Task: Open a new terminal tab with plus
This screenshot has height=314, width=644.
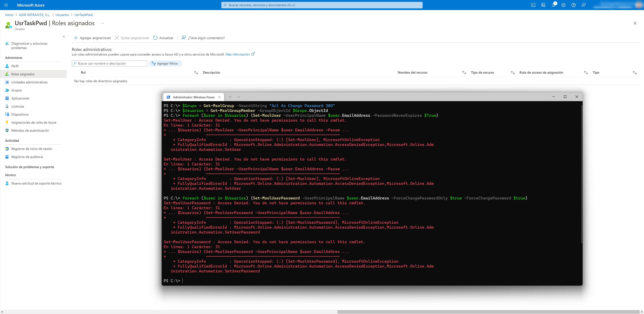Action: click(230, 97)
